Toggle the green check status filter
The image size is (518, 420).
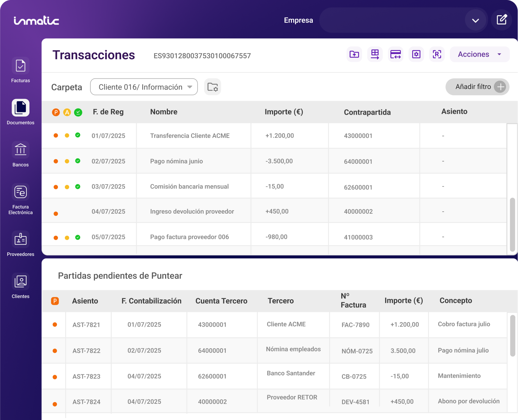[x=78, y=112]
